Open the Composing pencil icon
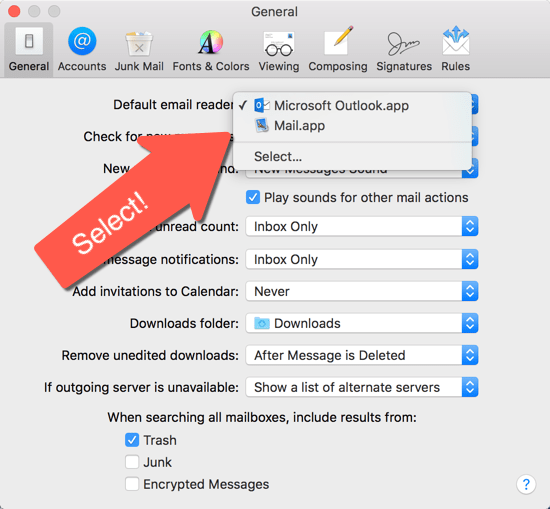This screenshot has width=550, height=509. (x=338, y=41)
